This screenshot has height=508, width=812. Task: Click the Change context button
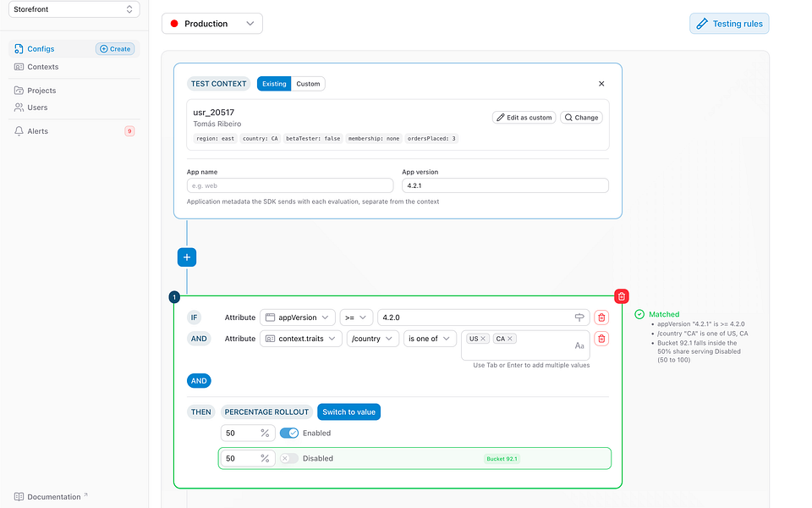581,118
